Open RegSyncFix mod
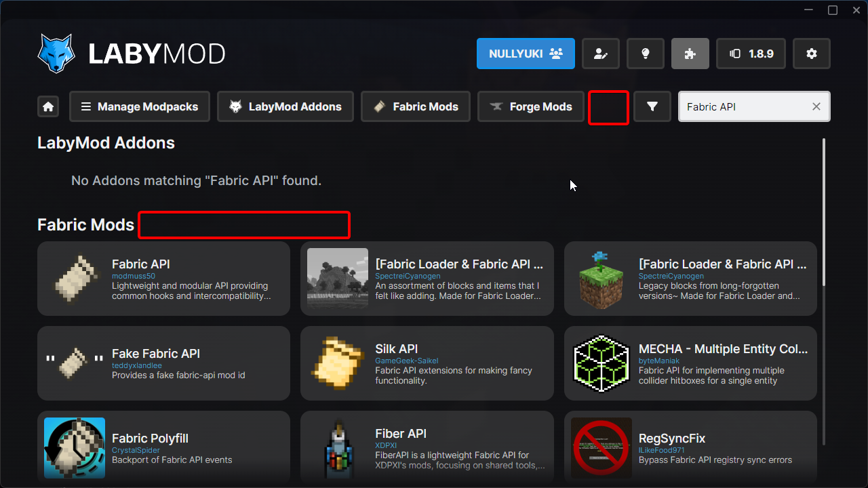 690,448
